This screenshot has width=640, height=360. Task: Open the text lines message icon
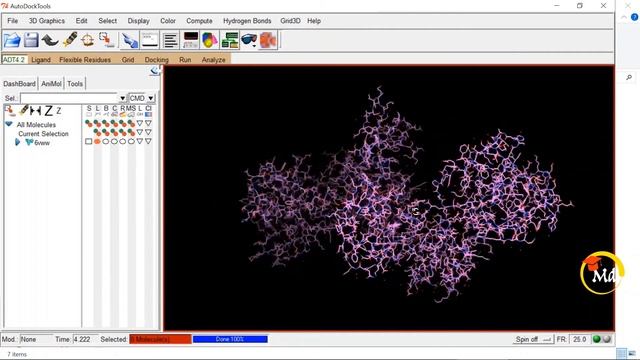pyautogui.click(x=170, y=40)
